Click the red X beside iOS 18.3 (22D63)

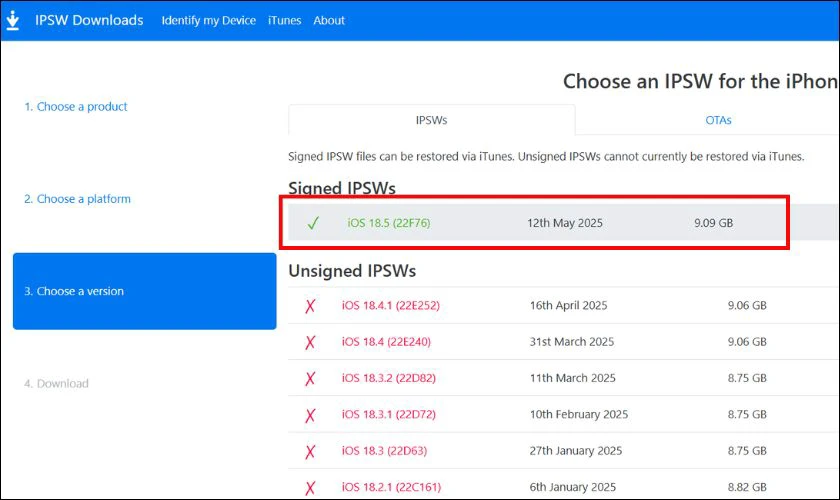coord(310,451)
